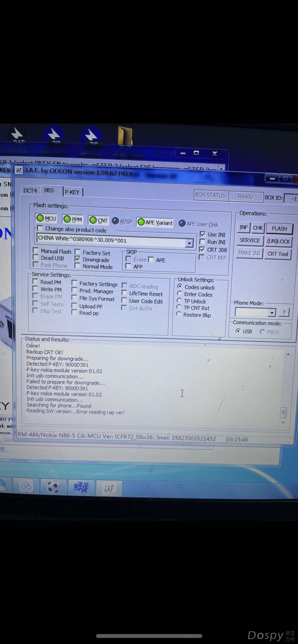Click the log scrollbar thumb
Viewport: 298px width, 644px height.
click(283, 413)
